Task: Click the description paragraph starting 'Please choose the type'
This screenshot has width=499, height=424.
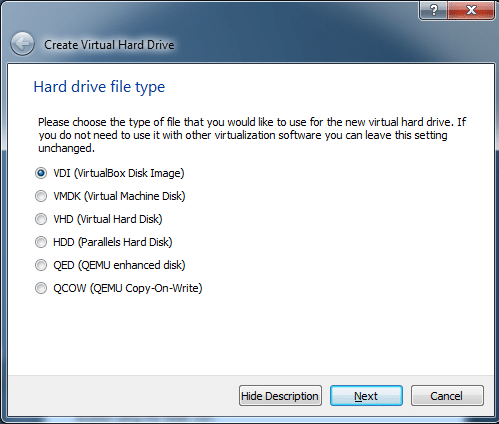Action: 252,135
